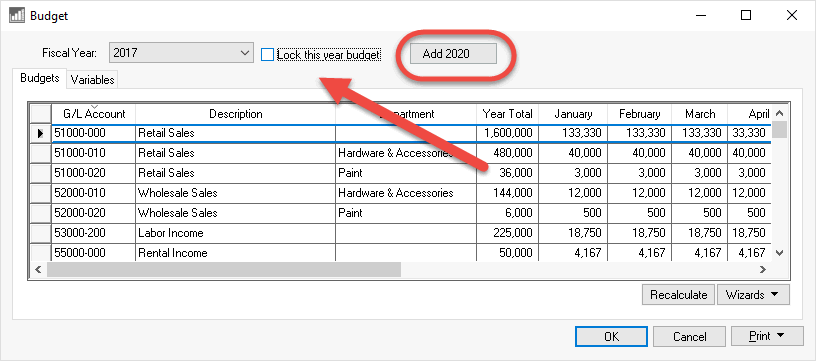Viewport: 816px width, 361px height.
Task: Click the 51000-020 account cell
Action: (x=94, y=173)
